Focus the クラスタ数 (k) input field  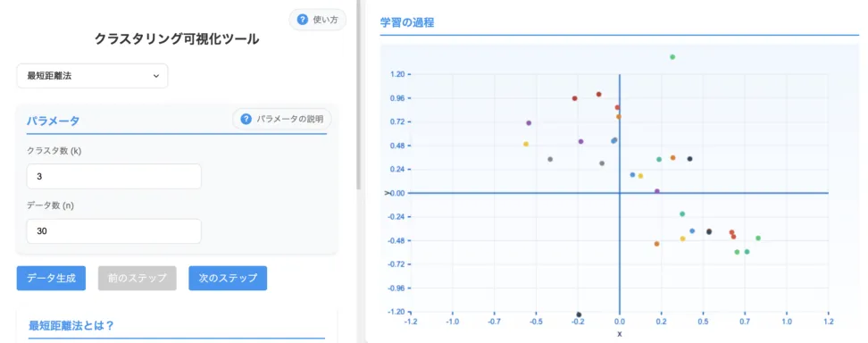114,176
